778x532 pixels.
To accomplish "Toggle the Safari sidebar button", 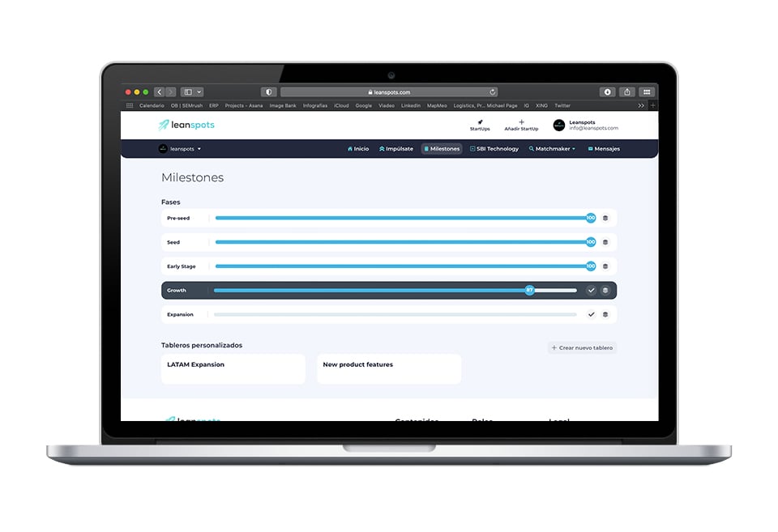I will pyautogui.click(x=188, y=92).
